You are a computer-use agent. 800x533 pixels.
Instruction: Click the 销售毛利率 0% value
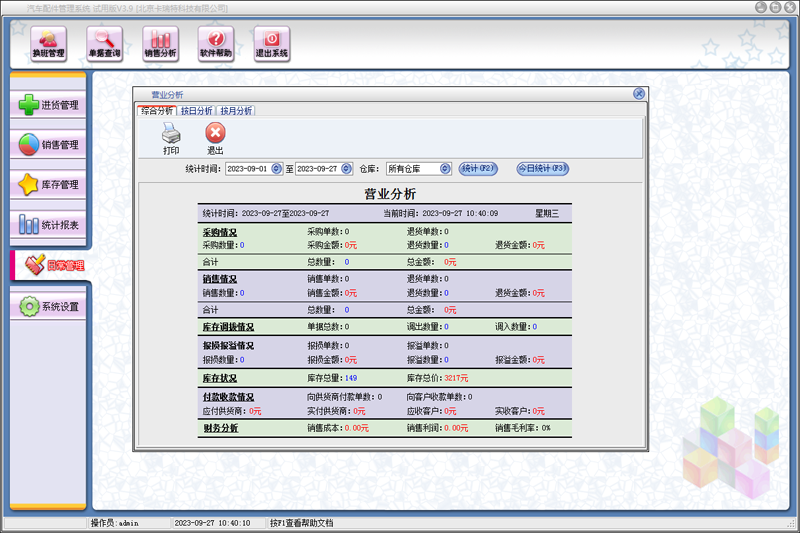coord(546,428)
